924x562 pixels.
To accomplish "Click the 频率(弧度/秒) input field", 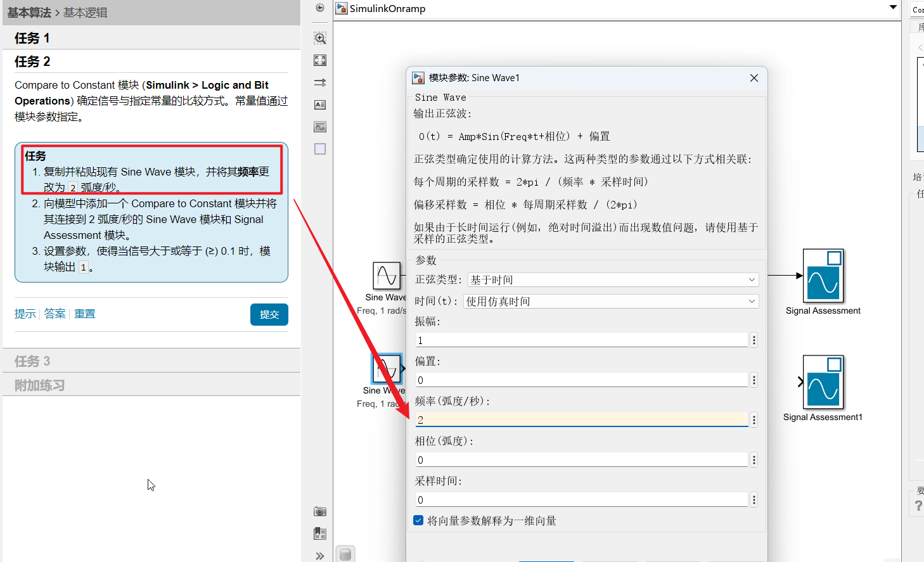I will coord(582,420).
